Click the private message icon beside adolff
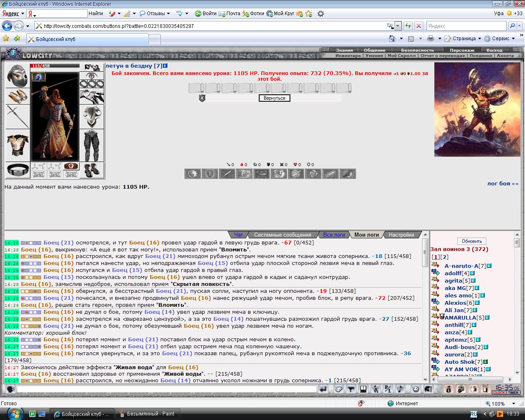 [436, 273]
